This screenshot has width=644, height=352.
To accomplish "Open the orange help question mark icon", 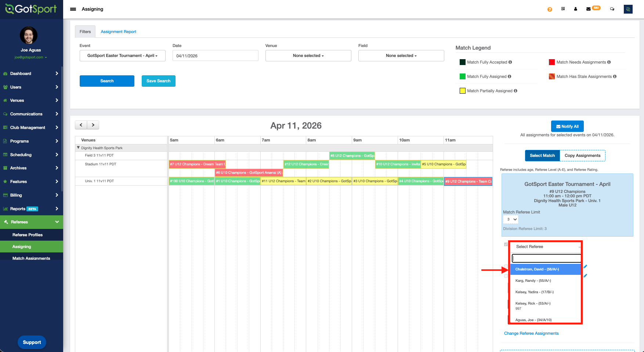I will 549,9.
